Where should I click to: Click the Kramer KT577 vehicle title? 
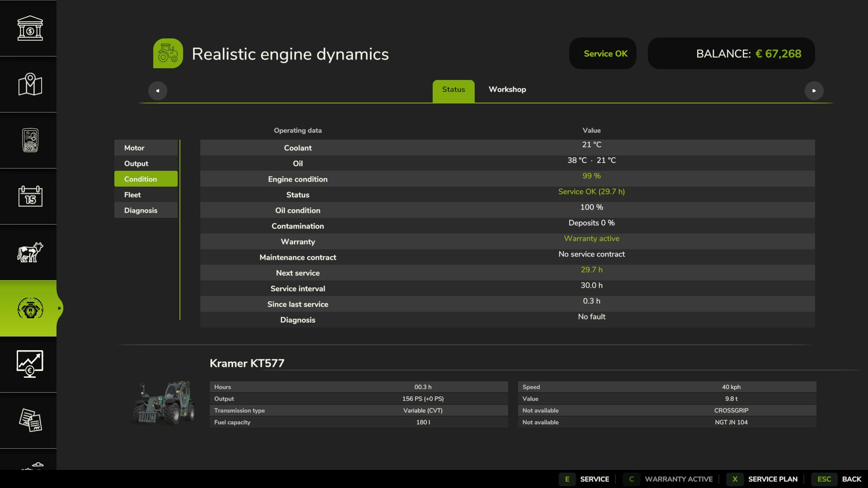[247, 363]
